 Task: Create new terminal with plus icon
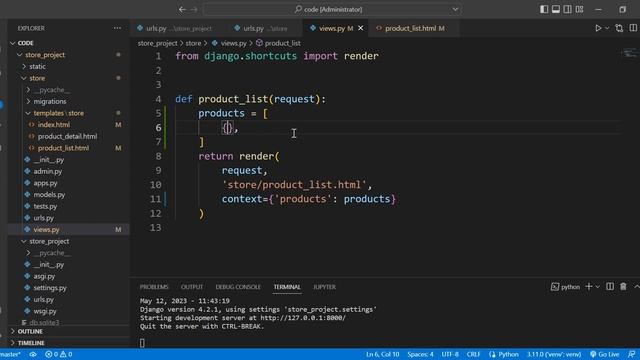(x=589, y=287)
